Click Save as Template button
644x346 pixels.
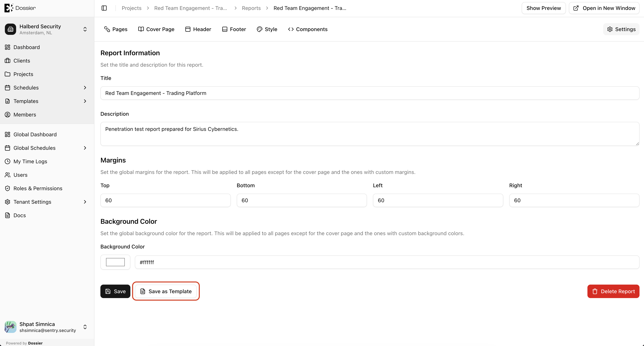[166, 291]
